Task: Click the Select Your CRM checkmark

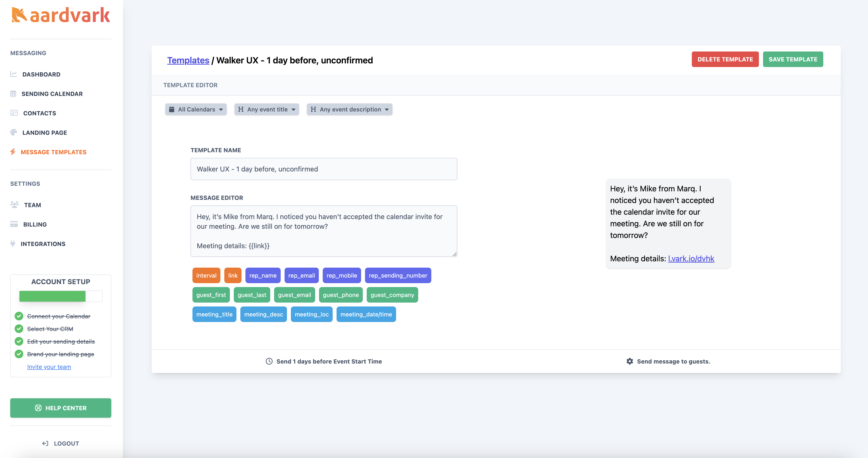Action: tap(19, 329)
